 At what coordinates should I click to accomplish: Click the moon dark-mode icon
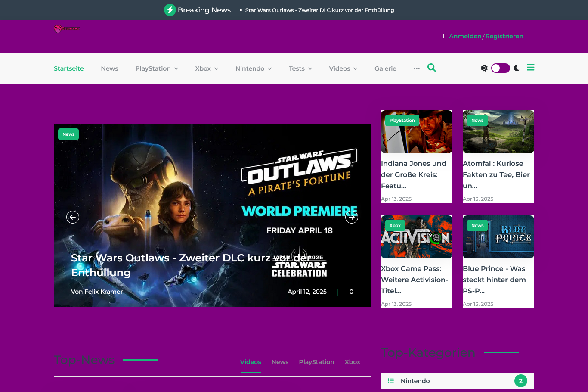[x=517, y=68]
